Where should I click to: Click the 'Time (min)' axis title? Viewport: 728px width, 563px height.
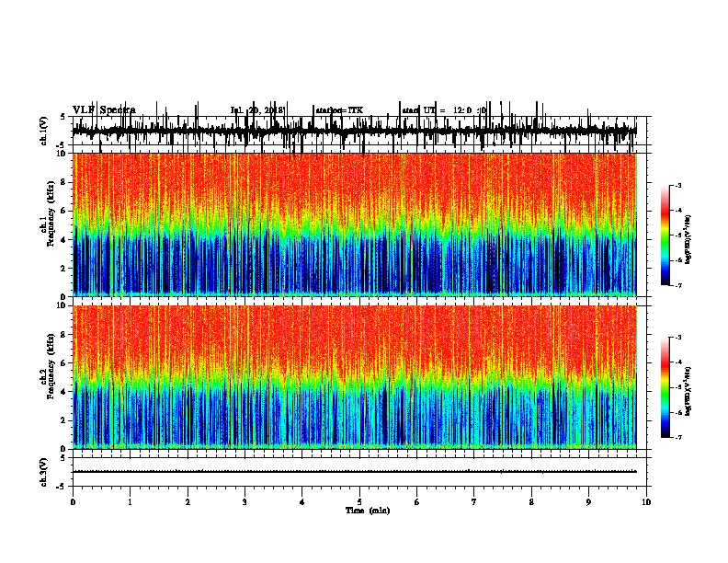368,511
